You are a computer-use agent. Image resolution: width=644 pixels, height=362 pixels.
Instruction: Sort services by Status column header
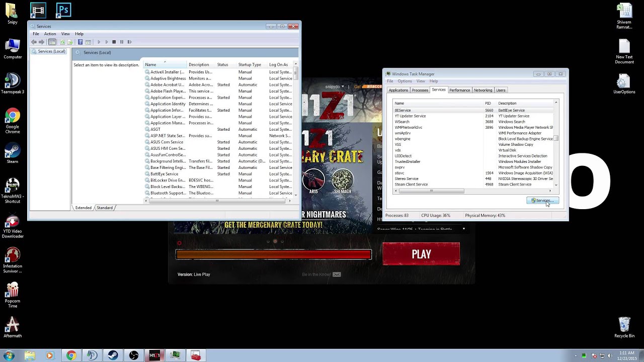point(226,64)
